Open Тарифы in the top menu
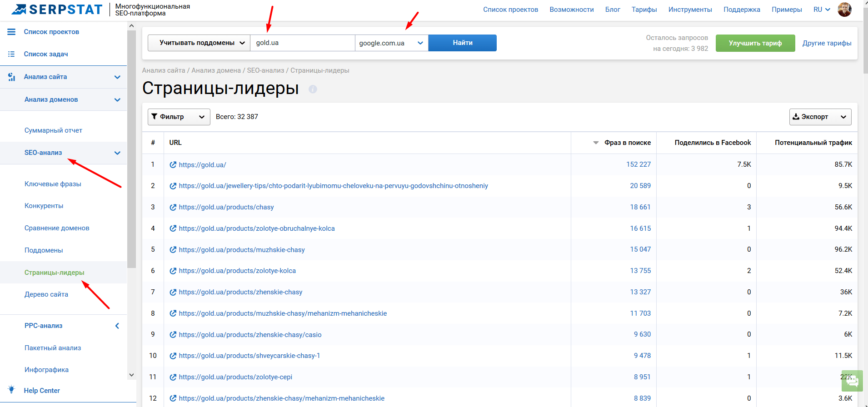868x407 pixels. click(644, 10)
